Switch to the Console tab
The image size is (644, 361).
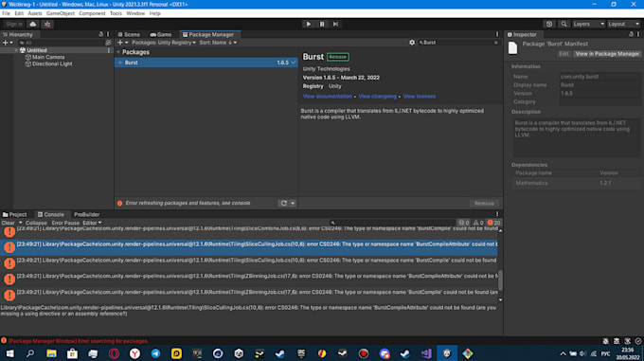[x=51, y=215]
